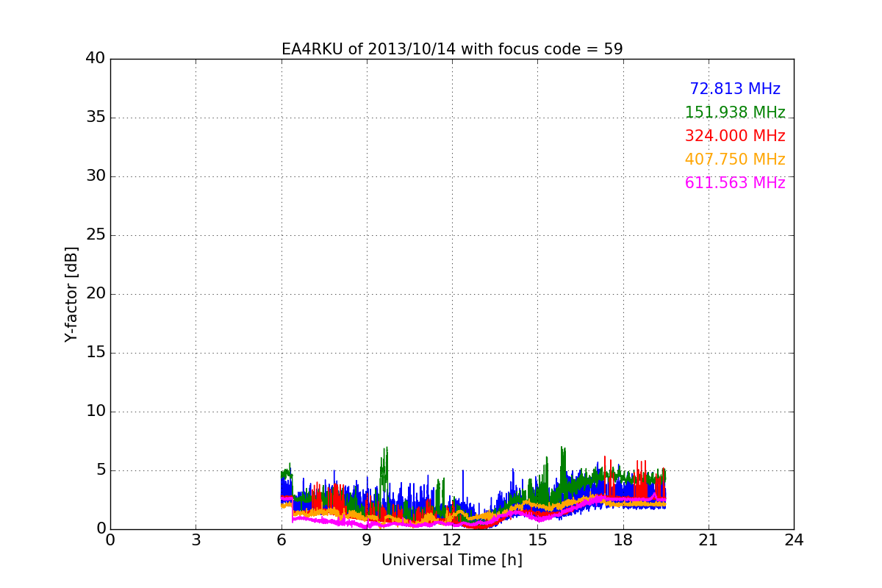Click the x-axis tick label 24
882x588 pixels.
(794, 540)
